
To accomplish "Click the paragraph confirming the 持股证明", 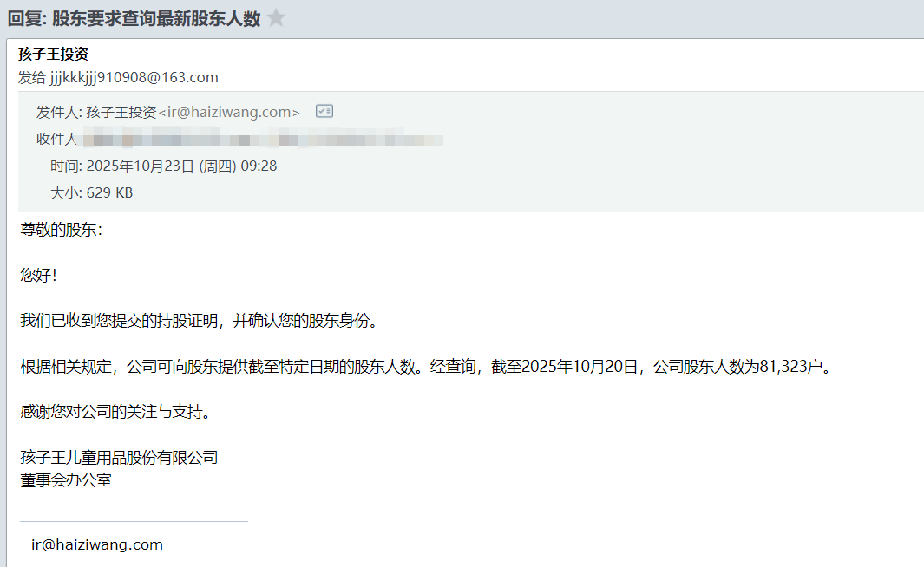I will [x=200, y=321].
